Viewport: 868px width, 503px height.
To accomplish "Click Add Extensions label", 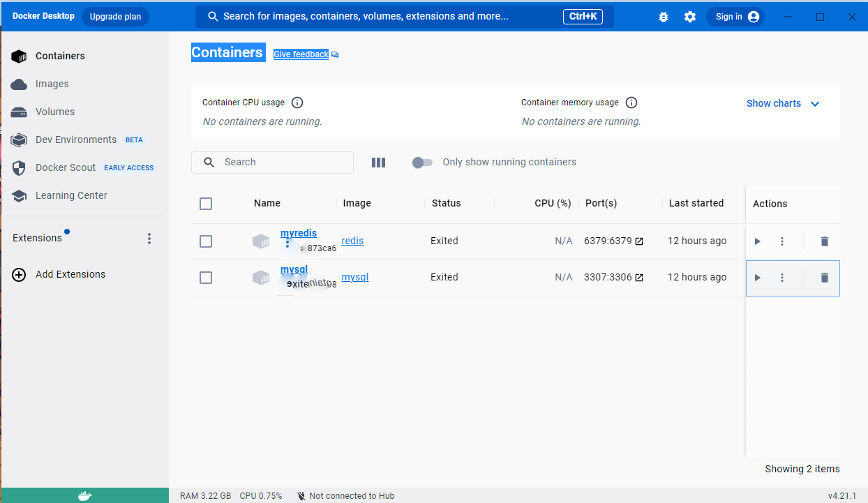I will (x=70, y=274).
